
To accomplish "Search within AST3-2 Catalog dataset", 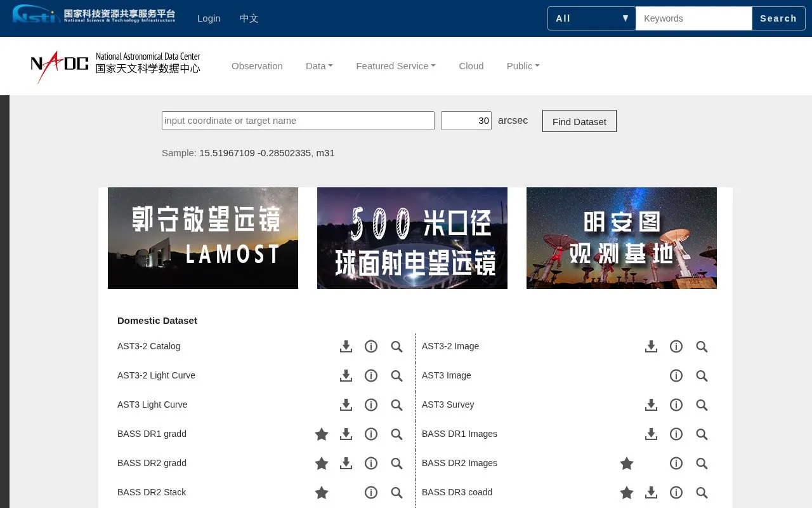I will click(x=396, y=346).
